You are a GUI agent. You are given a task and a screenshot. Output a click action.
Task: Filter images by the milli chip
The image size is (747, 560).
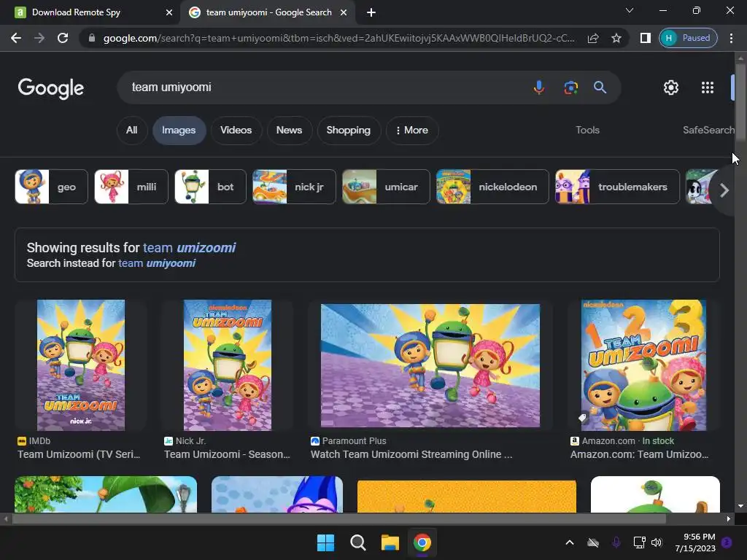tap(131, 187)
